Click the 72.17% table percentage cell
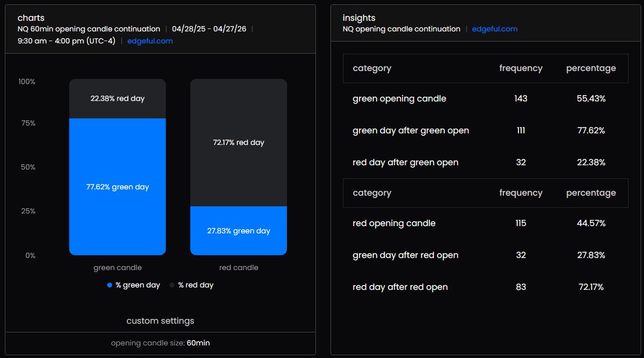The width and height of the screenshot is (644, 358). tap(591, 287)
